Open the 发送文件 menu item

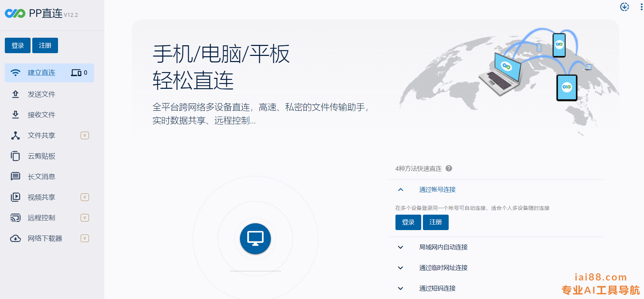[49, 94]
